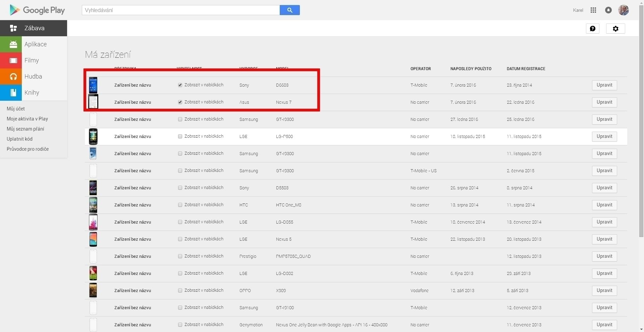Click the HTC One_M8 device thumbnail
Image resolution: width=644 pixels, height=332 pixels.
tap(93, 205)
